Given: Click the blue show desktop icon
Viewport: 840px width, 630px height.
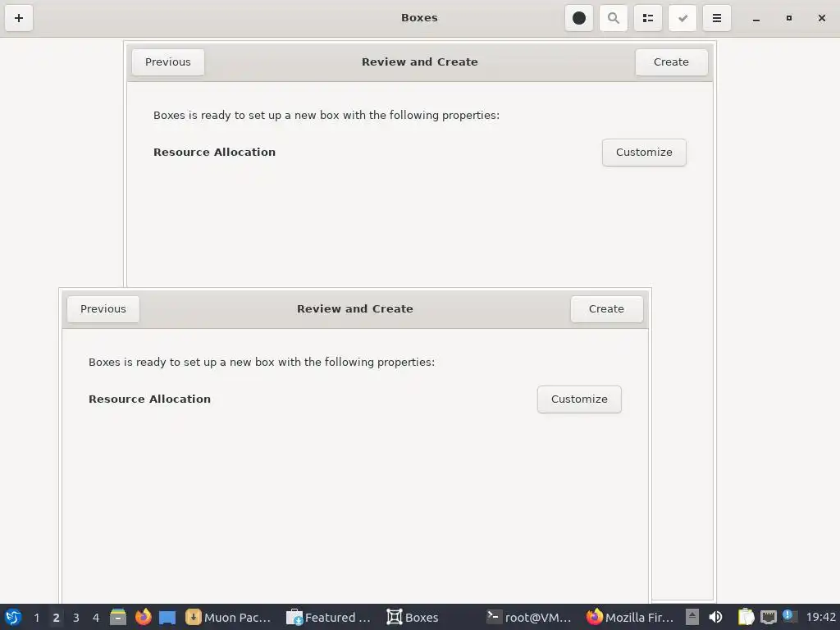Looking at the screenshot, I should click(167, 617).
